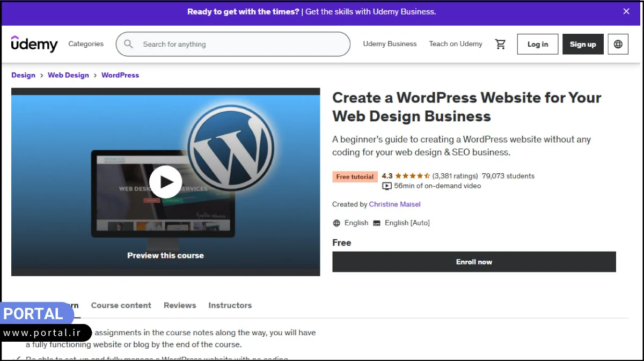The height and width of the screenshot is (361, 644).
Task: Click the Enroll now button
Action: tap(474, 262)
